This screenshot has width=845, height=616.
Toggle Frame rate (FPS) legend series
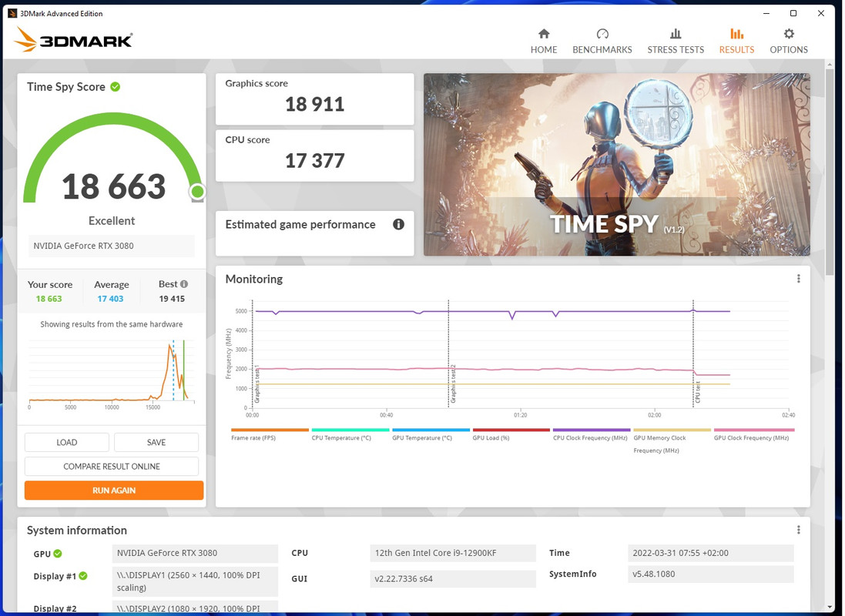pos(270,435)
